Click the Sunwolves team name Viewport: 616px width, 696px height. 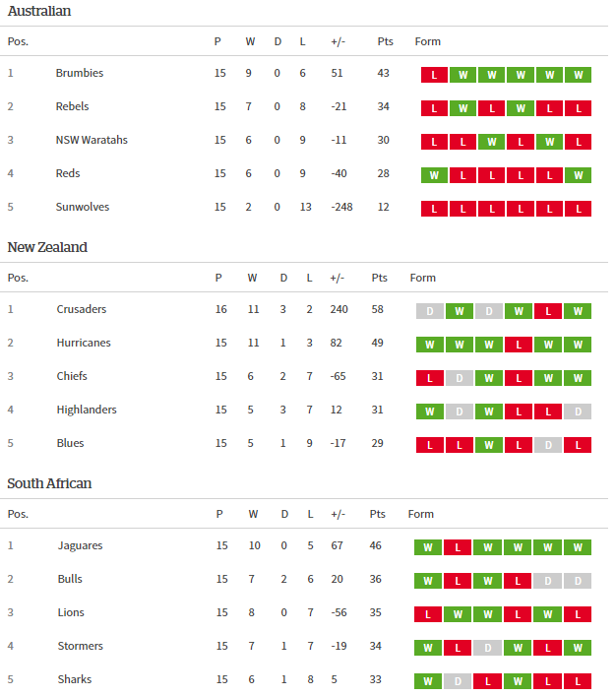[83, 207]
